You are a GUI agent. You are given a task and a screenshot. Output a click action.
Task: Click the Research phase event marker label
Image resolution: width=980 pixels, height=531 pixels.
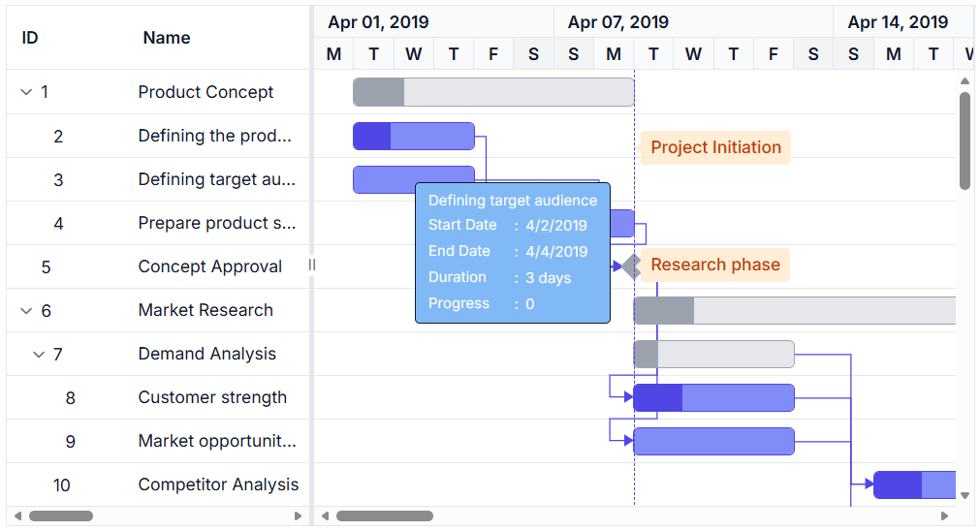pyautogui.click(x=715, y=265)
